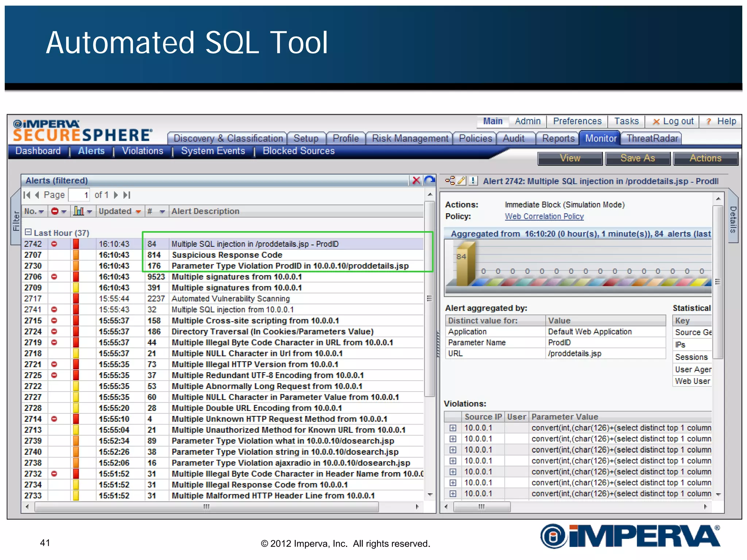
Task: Click the exclamation mark icon for Alert 2742
Action: point(473,180)
